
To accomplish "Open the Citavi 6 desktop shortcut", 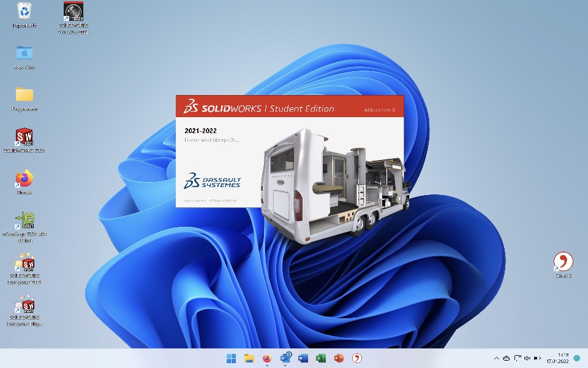I will click(563, 265).
